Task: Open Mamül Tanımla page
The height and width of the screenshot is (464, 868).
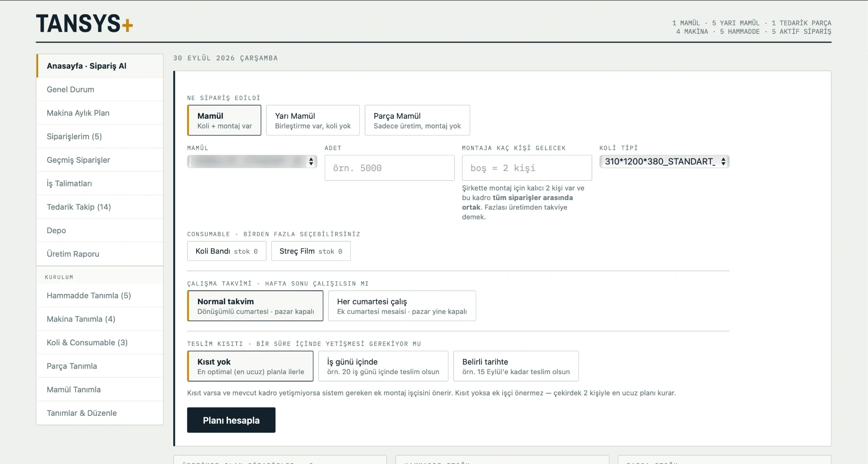Action: 100,390
